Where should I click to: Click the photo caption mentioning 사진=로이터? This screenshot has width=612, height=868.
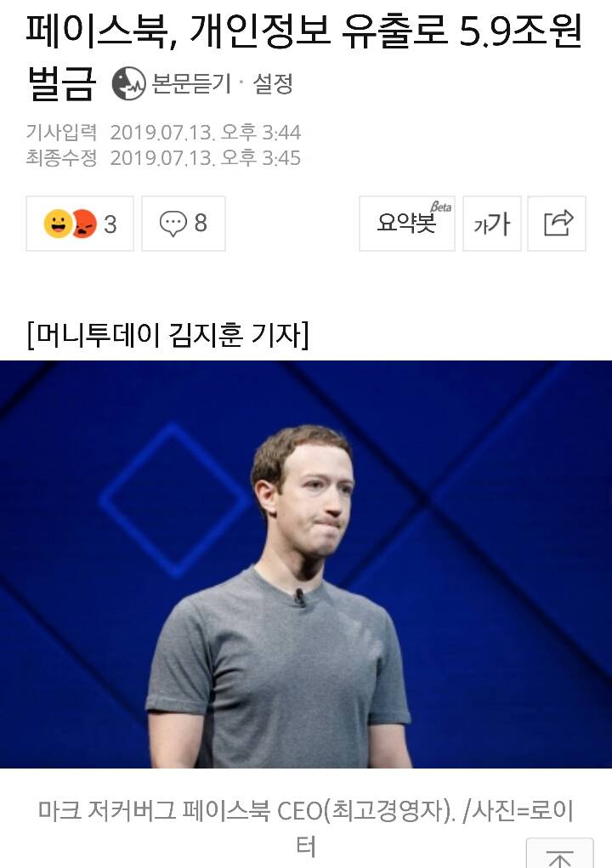point(306,828)
